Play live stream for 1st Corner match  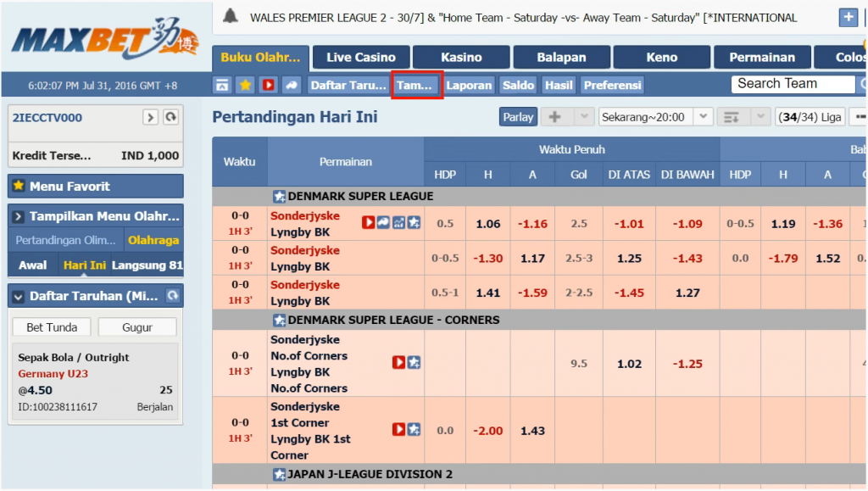[x=398, y=430]
